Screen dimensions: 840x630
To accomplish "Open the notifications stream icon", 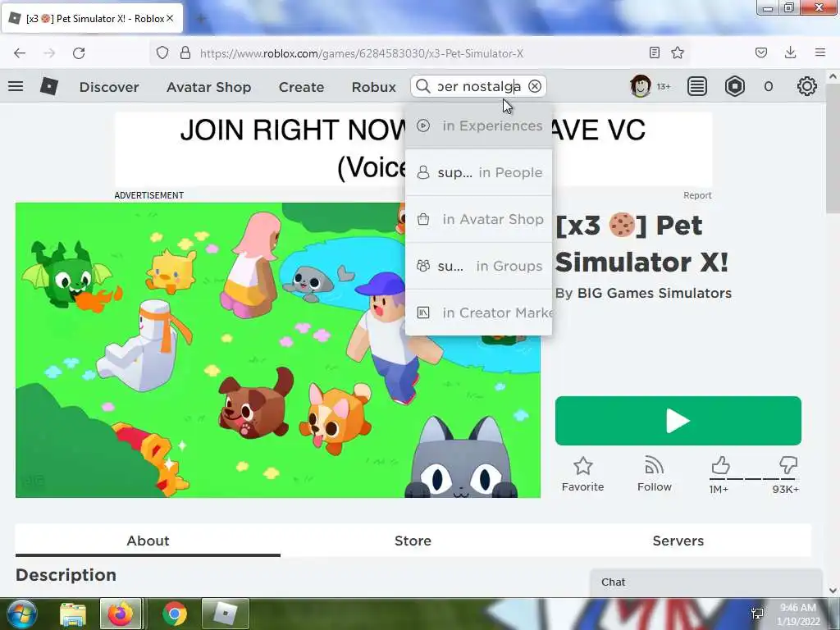I will (x=697, y=86).
